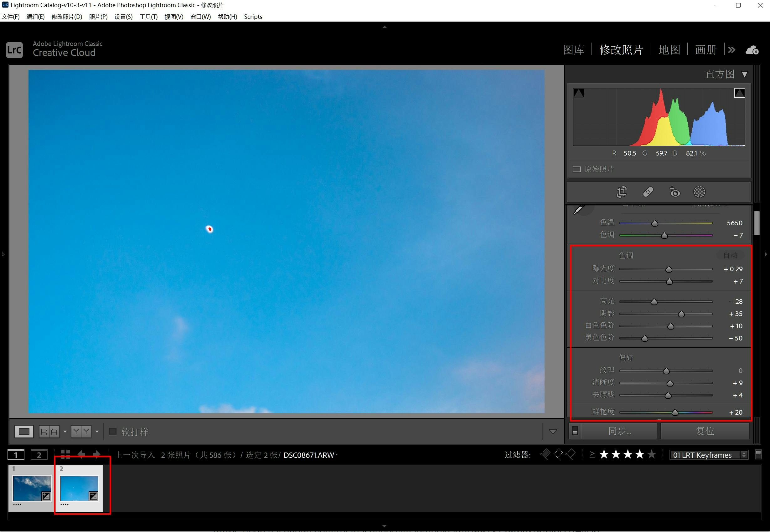Click the LrC application logo

(x=14, y=50)
